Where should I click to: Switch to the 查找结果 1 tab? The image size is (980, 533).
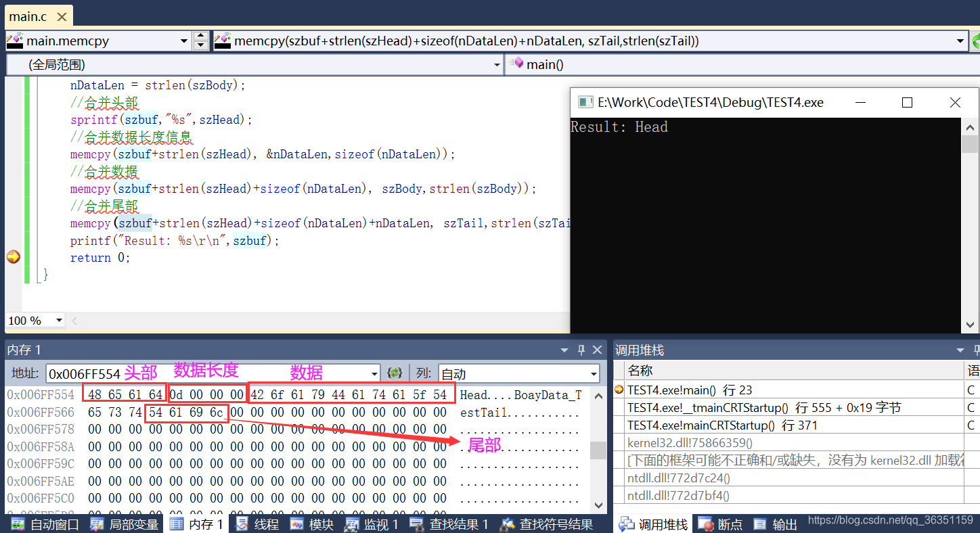click(449, 524)
